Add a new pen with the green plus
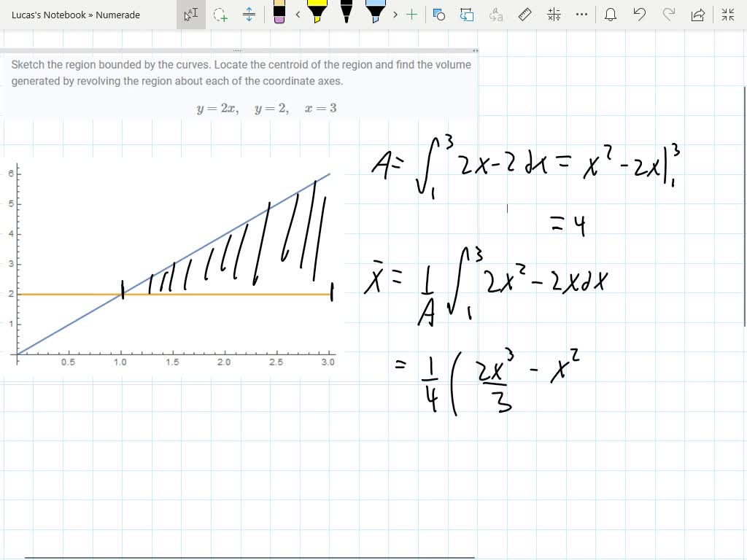 tap(413, 15)
